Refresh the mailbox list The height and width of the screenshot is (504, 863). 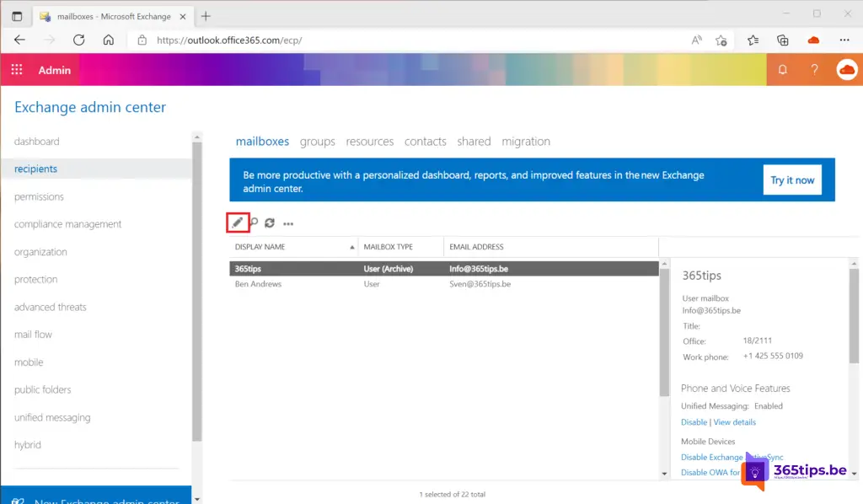tap(270, 223)
